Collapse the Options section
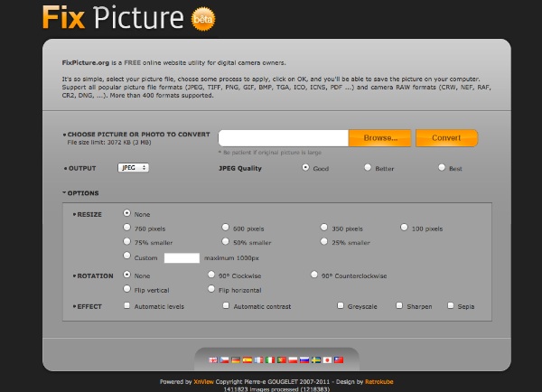Viewport: 542px width, 392px height. 81,193
